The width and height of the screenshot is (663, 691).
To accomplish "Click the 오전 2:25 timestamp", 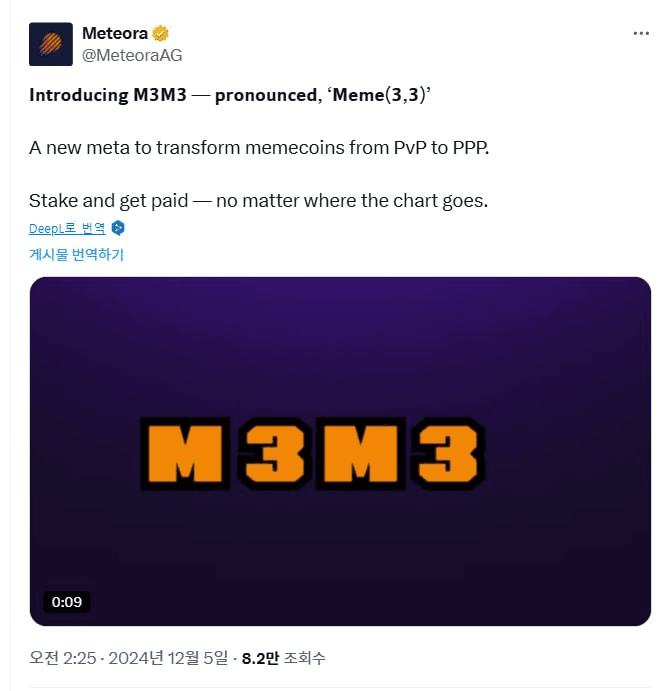I will pyautogui.click(x=63, y=658).
